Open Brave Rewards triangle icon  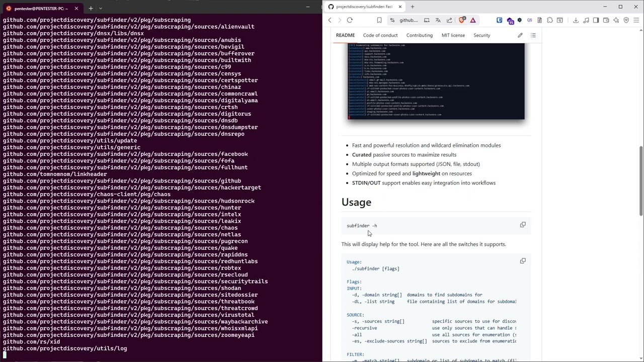click(473, 20)
